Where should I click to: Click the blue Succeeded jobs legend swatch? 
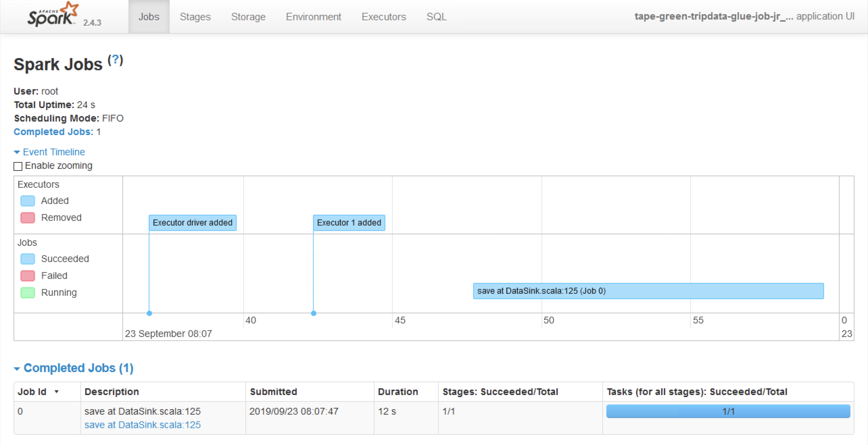[x=28, y=259]
